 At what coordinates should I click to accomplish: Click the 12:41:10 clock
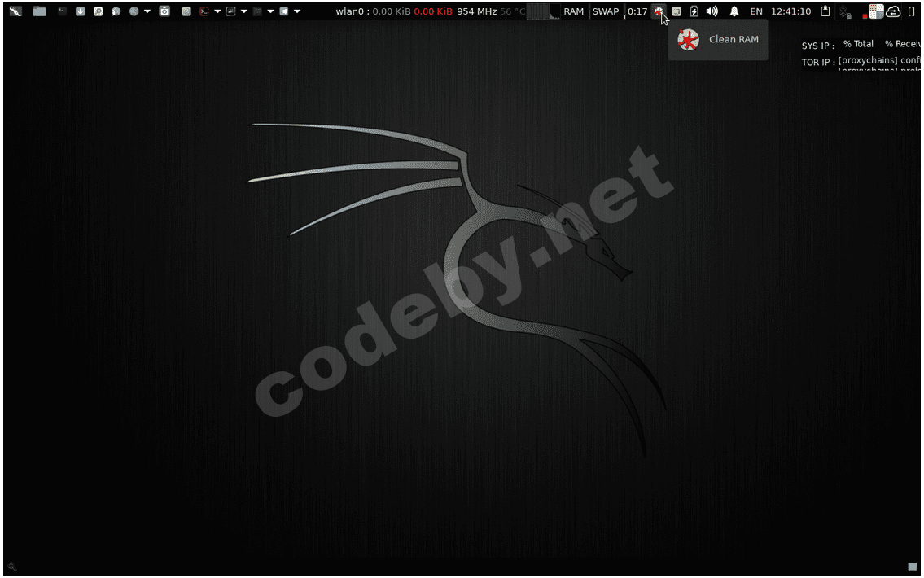click(790, 11)
